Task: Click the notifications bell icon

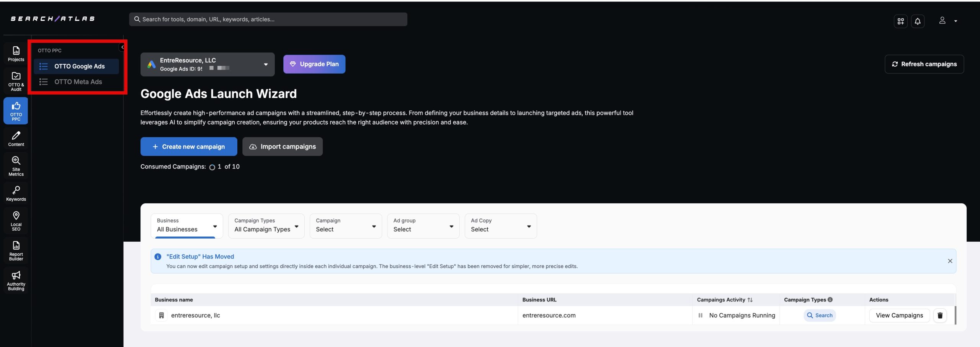Action: tap(917, 21)
